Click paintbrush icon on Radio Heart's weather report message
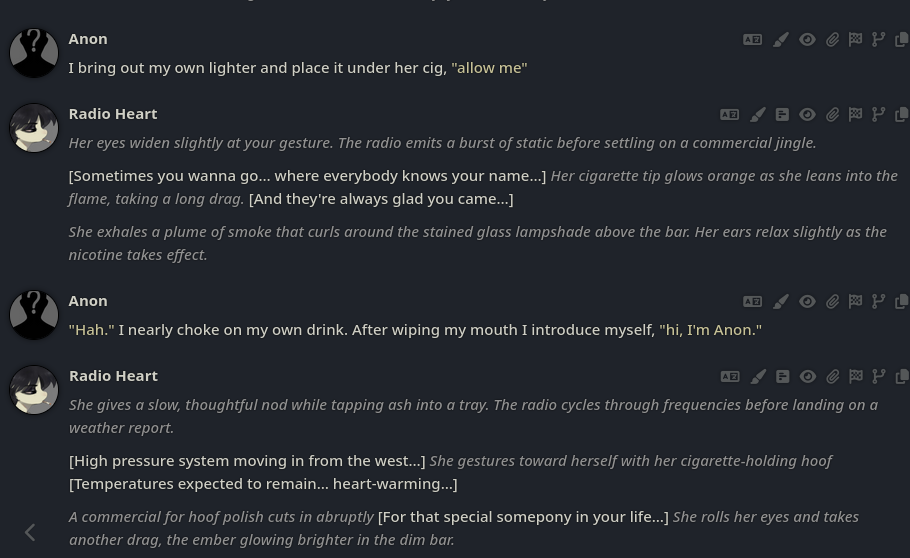 758,377
